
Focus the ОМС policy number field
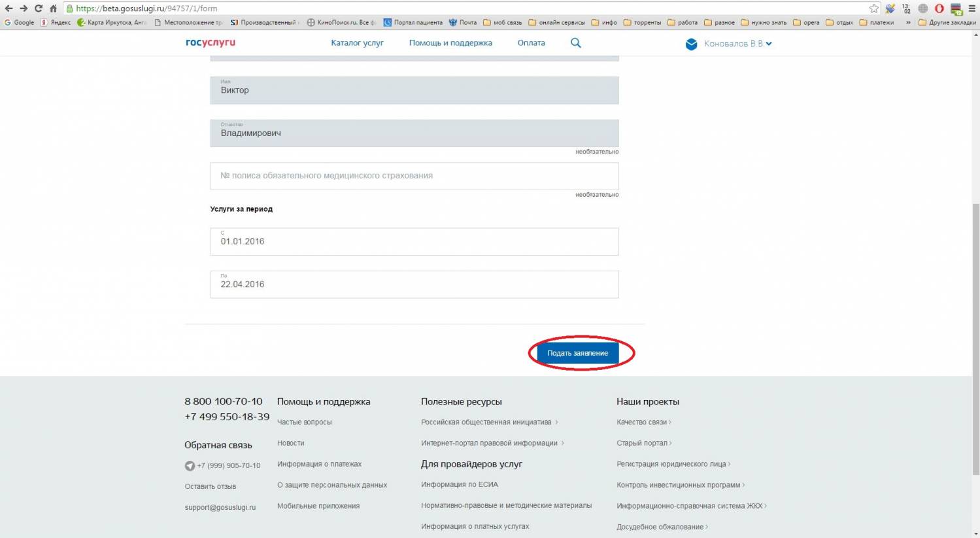(414, 176)
